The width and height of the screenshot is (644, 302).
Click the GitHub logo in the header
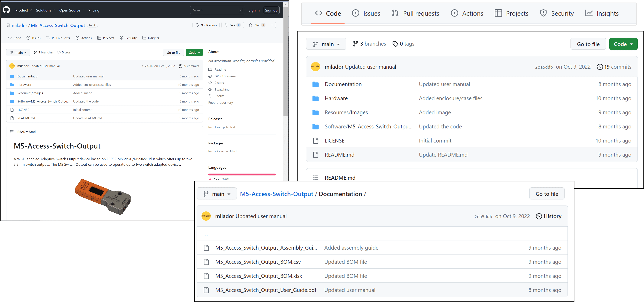(x=6, y=10)
